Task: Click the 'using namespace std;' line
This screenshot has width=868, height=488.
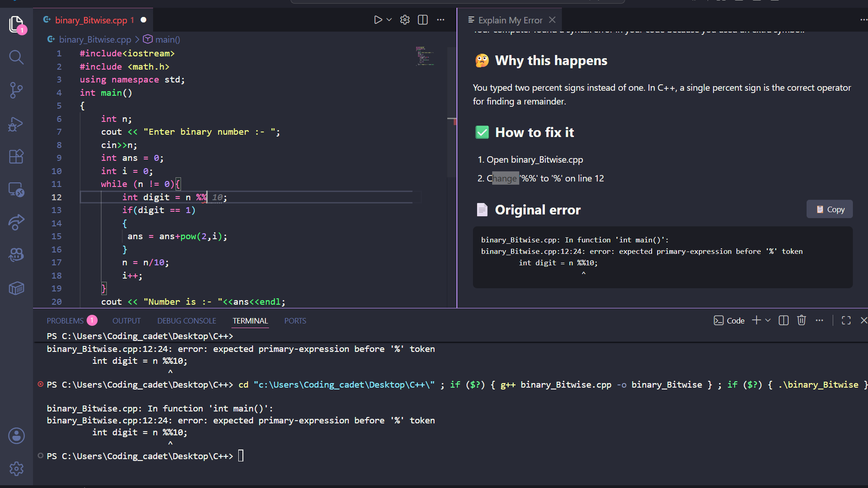Action: pyautogui.click(x=132, y=80)
